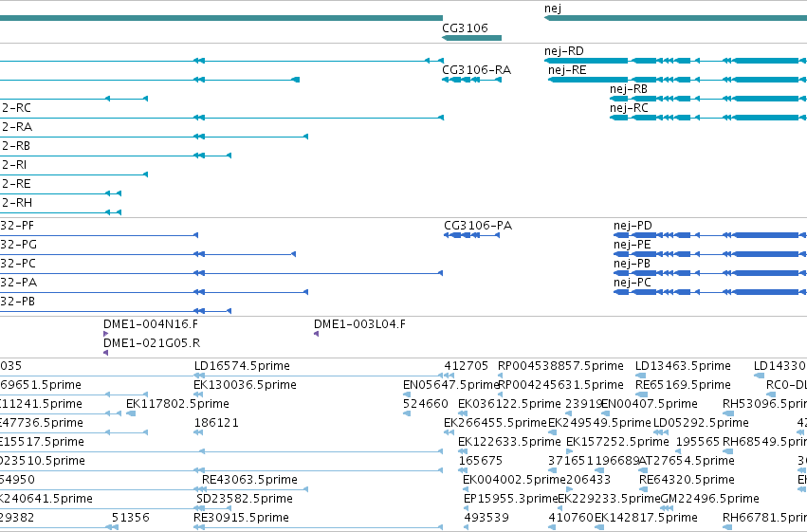
Task: Click the 2-RE transcript label
Action: coord(16,184)
